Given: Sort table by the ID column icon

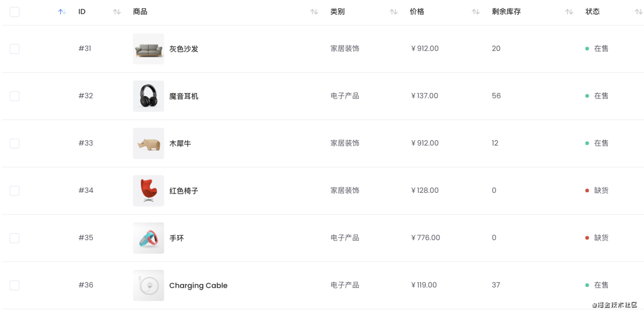Looking at the screenshot, I should 117,12.
